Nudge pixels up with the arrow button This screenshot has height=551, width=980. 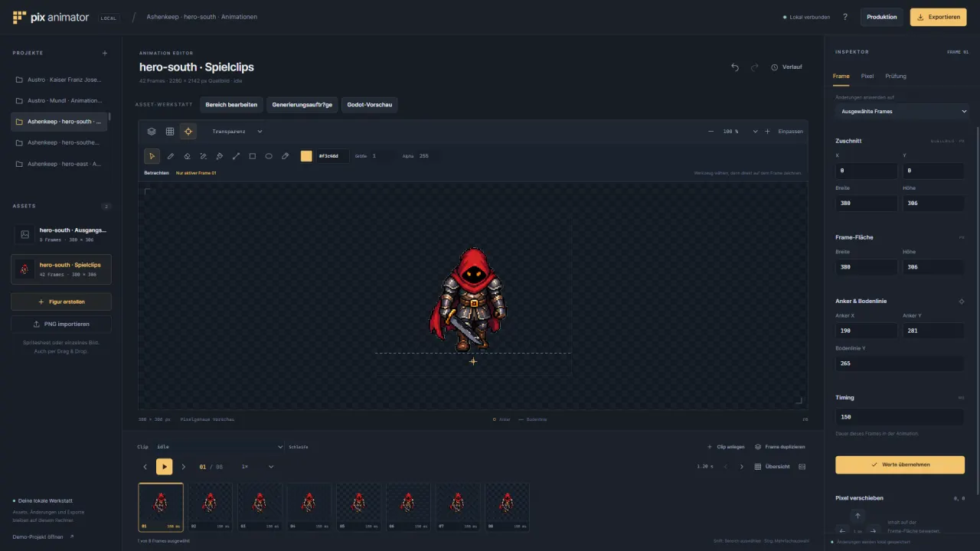(x=857, y=516)
